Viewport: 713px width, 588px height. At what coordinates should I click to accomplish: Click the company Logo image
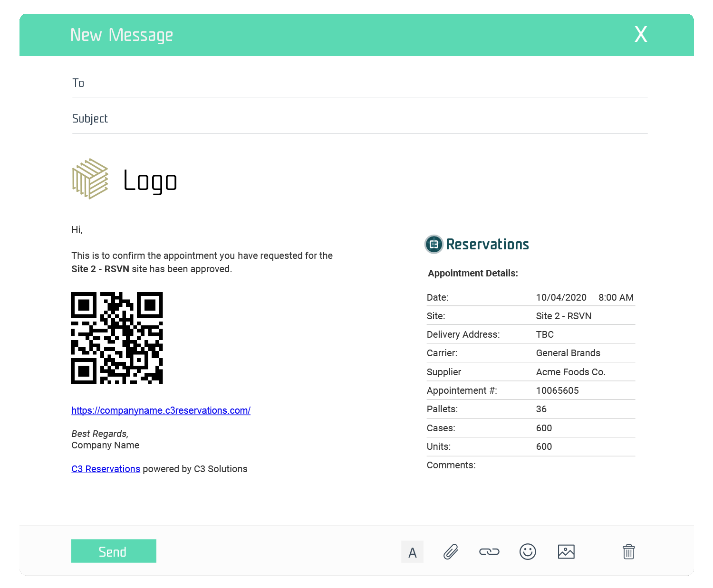(125, 179)
